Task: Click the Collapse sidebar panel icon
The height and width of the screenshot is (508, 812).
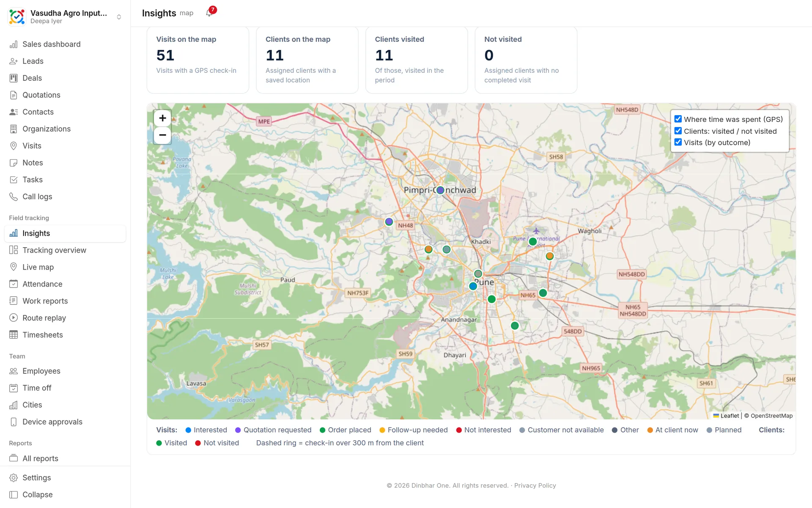Action: [14, 495]
